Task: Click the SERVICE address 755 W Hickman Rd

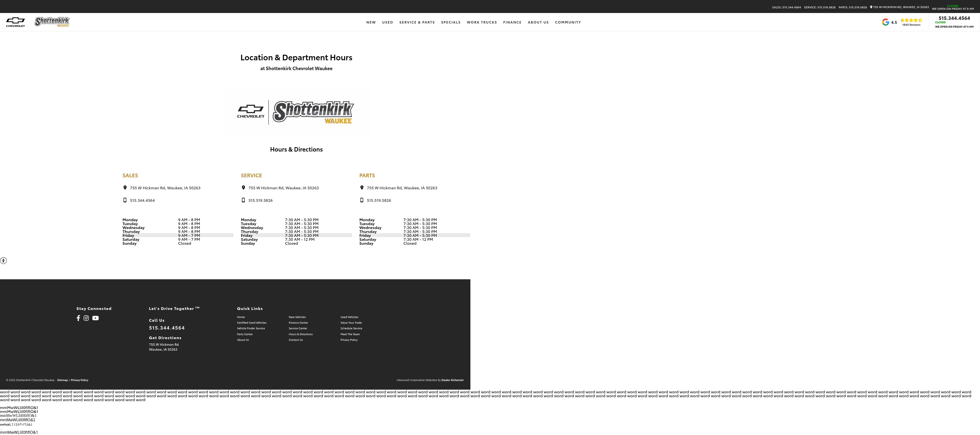Action: point(283,188)
